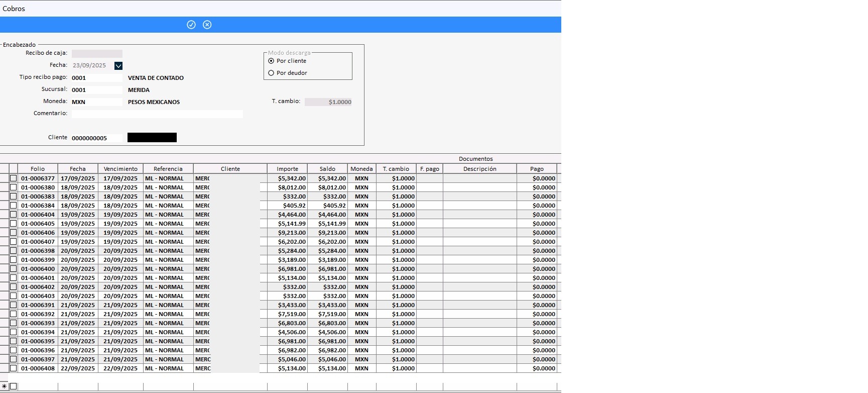
Task: Click the Moneda input field
Action: tap(96, 102)
